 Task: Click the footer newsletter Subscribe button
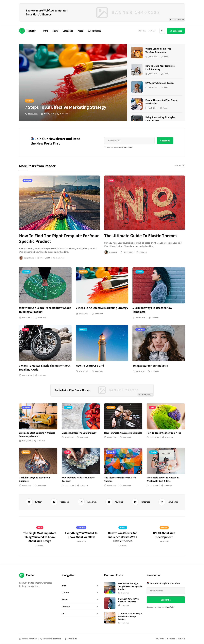pos(166,600)
